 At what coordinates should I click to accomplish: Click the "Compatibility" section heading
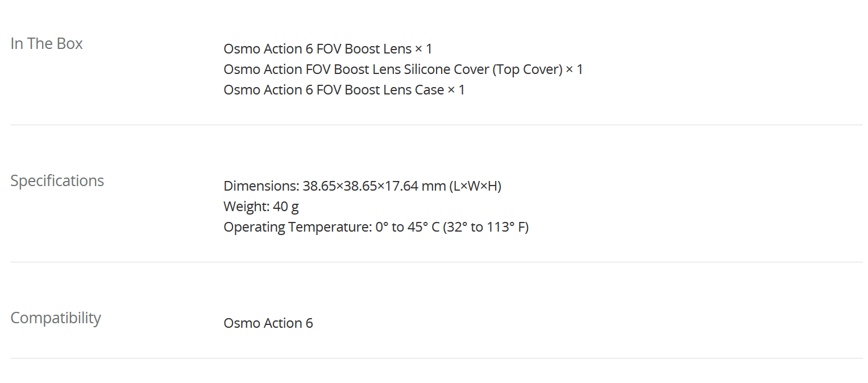pyautogui.click(x=56, y=318)
